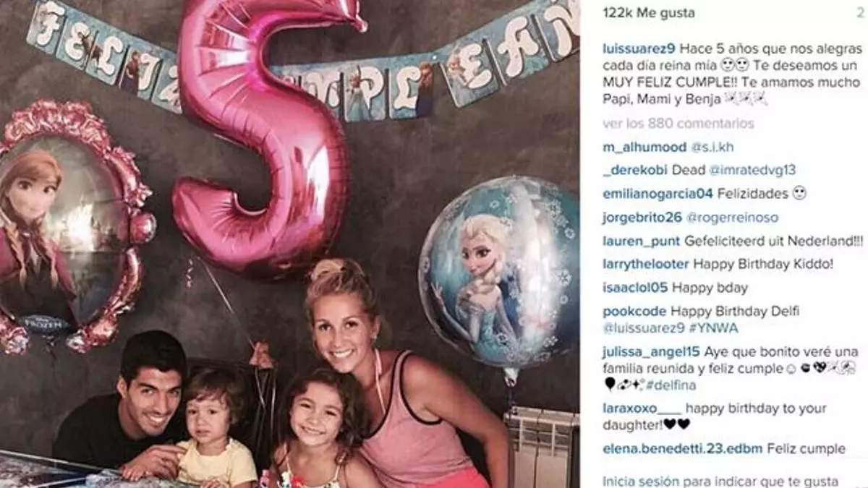Viewport: 868px width, 488px height.
Task: Open commenter m_alhumood's profile
Action: pos(644,147)
